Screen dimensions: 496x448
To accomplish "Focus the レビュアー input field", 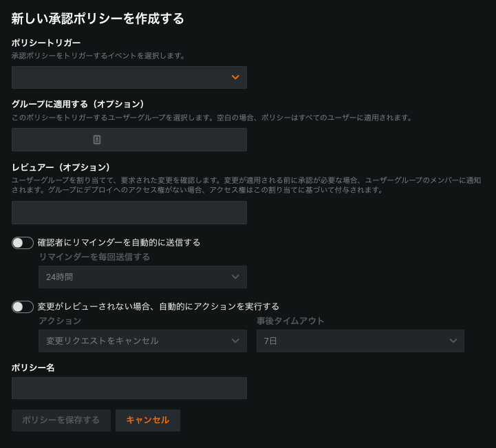I will (x=129, y=213).
